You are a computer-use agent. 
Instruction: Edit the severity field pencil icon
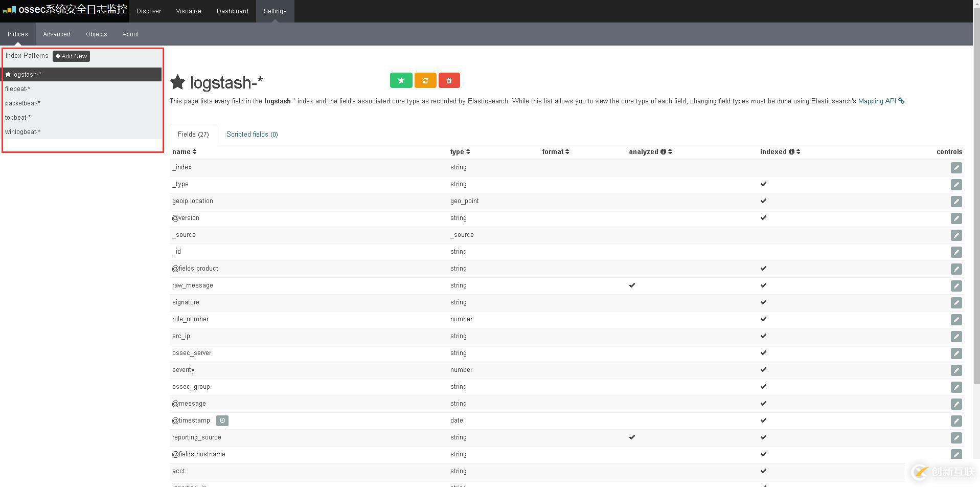click(x=956, y=370)
